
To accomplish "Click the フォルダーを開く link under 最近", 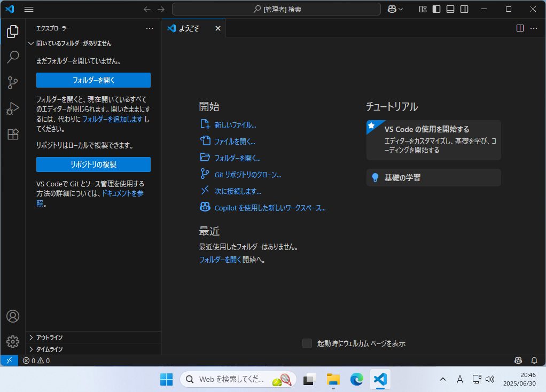I will click(221, 260).
